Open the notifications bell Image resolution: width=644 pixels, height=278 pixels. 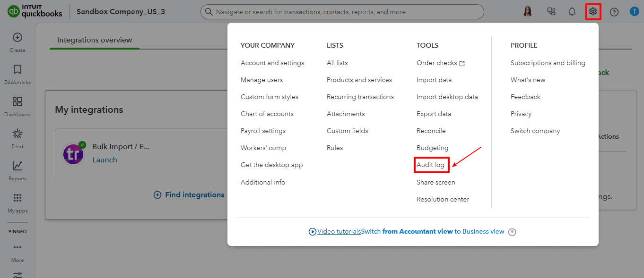click(572, 11)
